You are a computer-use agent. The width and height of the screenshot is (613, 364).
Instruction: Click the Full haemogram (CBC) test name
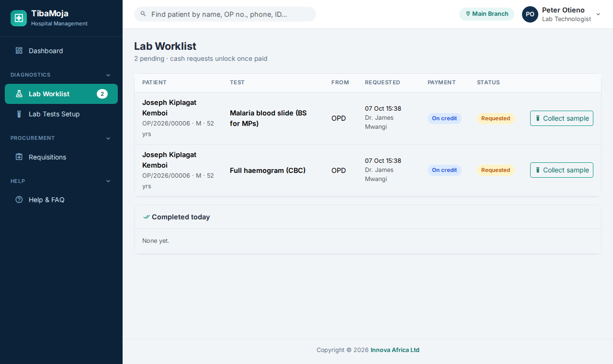pyautogui.click(x=268, y=170)
